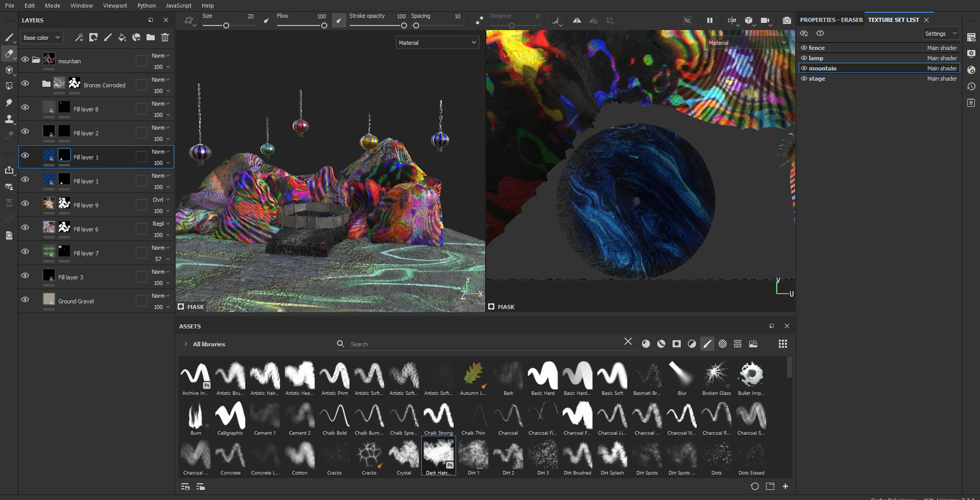
Task: Add a new folder in Layers panel
Action: pyautogui.click(x=151, y=37)
